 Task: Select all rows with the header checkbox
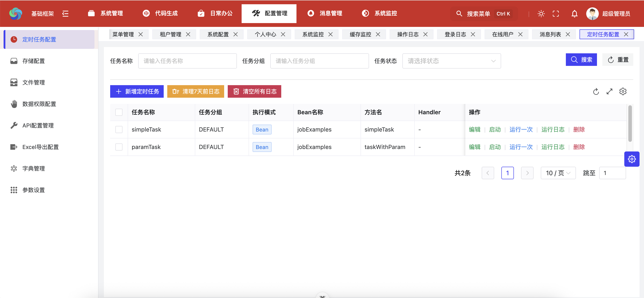119,112
